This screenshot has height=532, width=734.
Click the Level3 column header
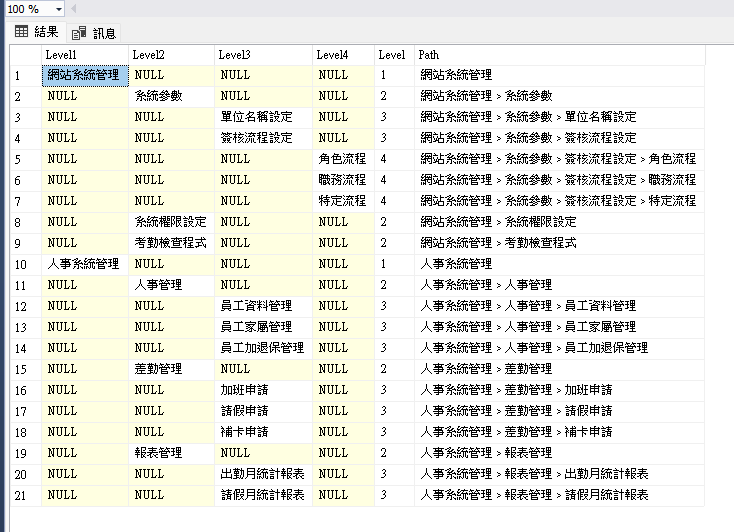264,55
